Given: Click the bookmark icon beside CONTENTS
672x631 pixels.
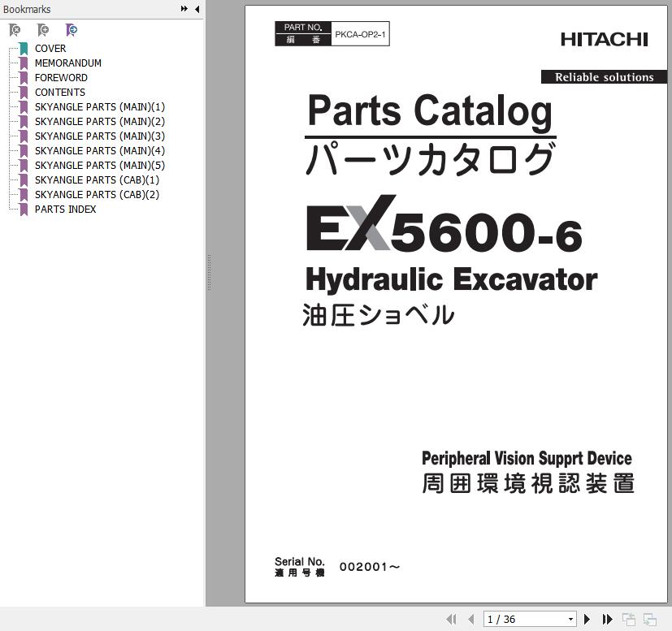Looking at the screenshot, I should (x=24, y=92).
